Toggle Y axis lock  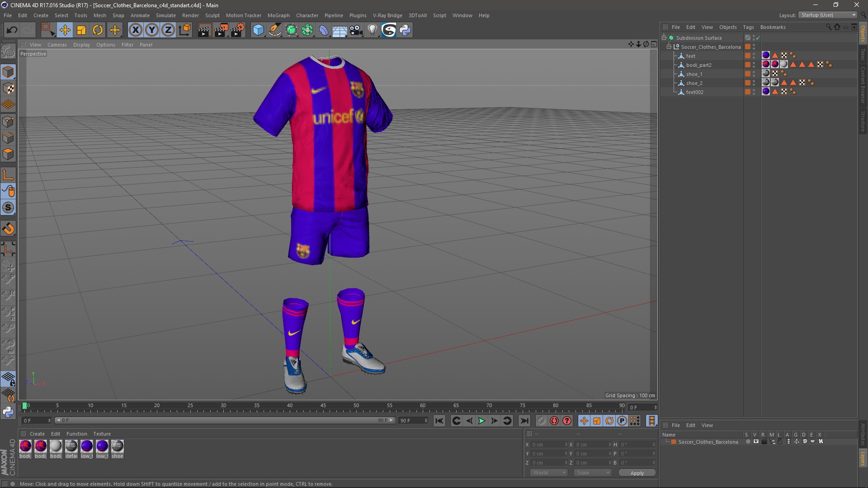click(x=152, y=30)
